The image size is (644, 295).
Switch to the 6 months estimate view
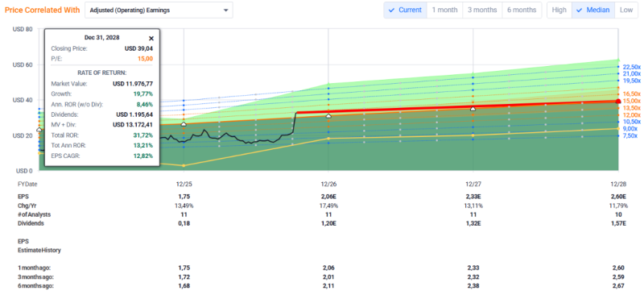(522, 10)
